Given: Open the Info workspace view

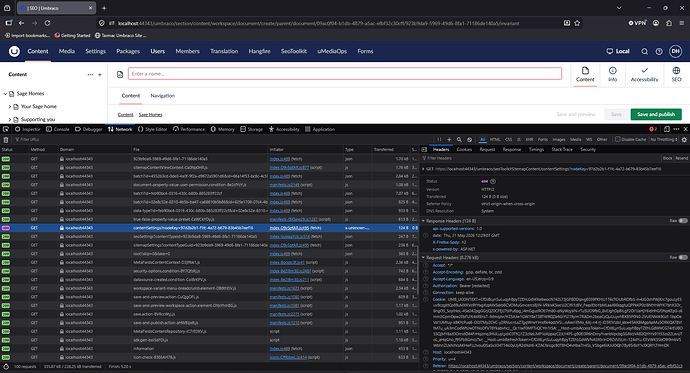Looking at the screenshot, I should point(612,74).
